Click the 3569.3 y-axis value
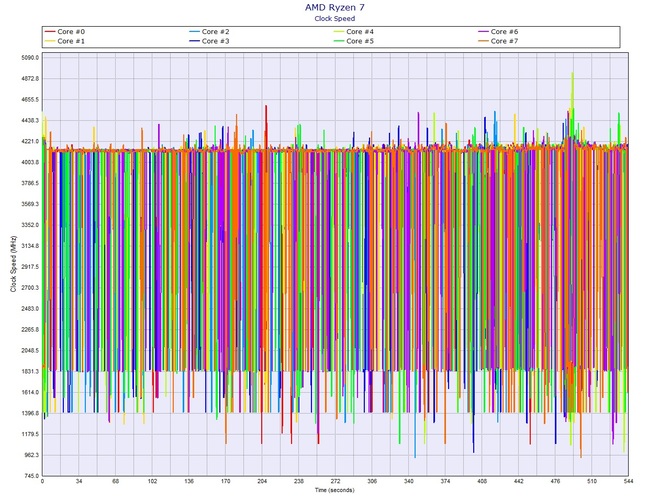 [30, 204]
